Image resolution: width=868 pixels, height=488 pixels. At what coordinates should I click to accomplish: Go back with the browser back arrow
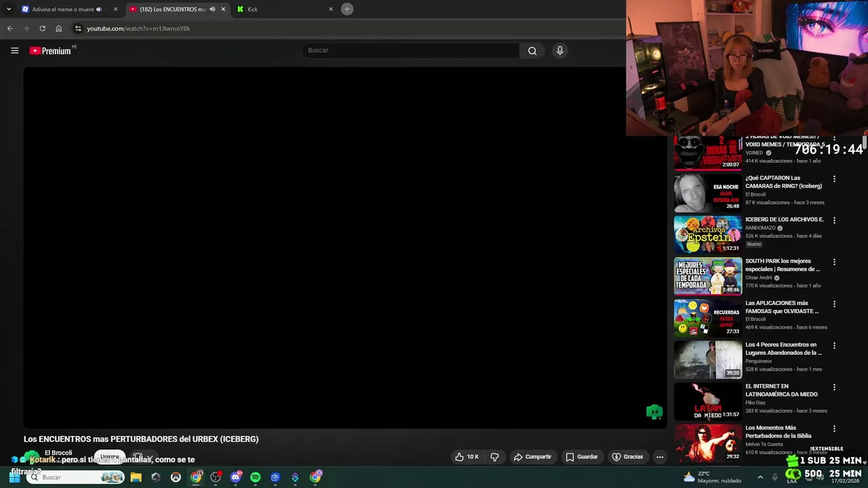(x=9, y=28)
